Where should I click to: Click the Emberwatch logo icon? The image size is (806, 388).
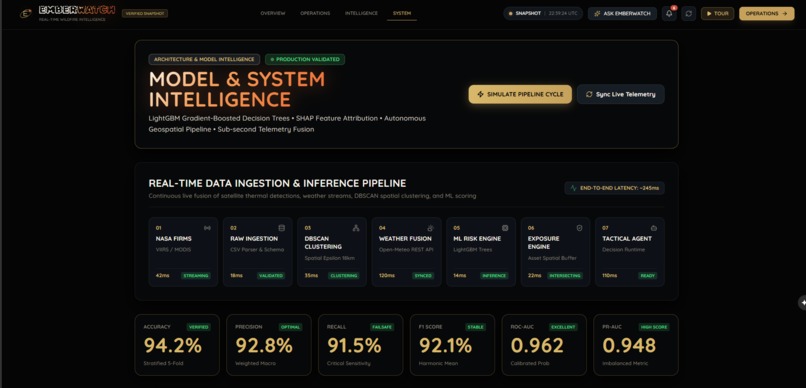[25, 13]
